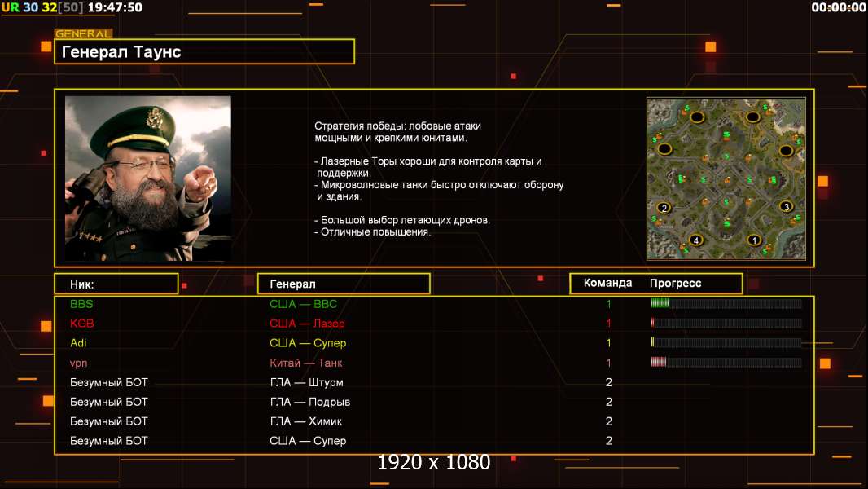Viewport: 868px width, 489px height.
Task: Click the 'Китай — Танк' general cell
Action: pos(305,363)
